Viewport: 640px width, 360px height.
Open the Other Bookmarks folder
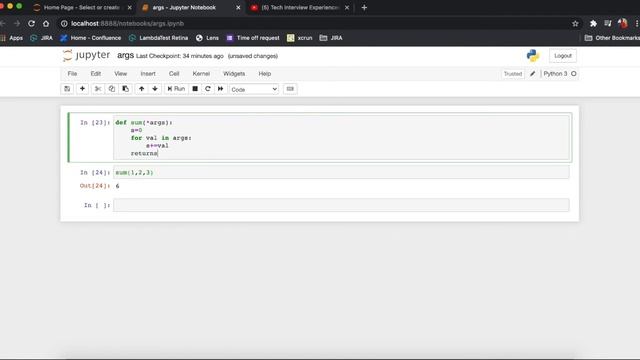click(612, 38)
